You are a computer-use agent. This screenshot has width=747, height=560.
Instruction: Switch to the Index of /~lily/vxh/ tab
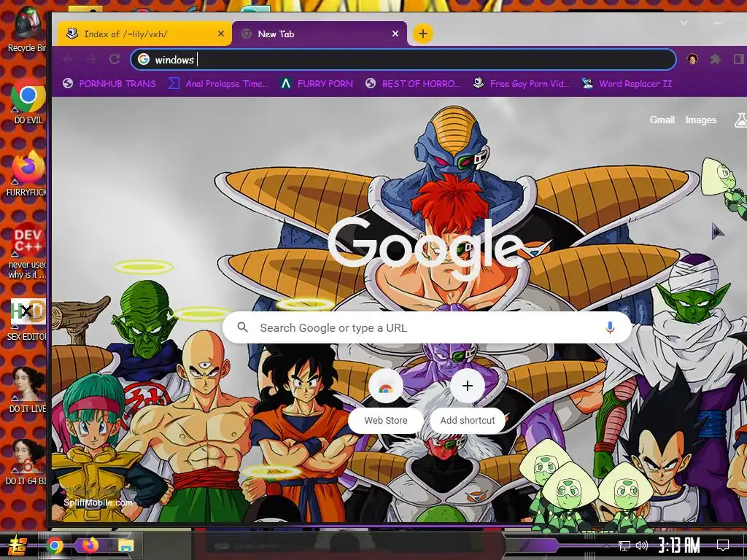144,34
